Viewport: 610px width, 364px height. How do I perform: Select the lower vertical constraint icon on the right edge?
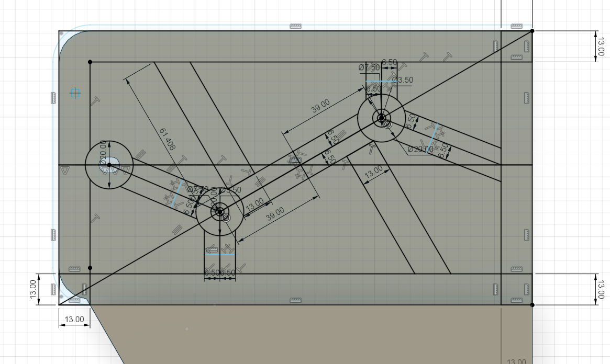(x=527, y=235)
